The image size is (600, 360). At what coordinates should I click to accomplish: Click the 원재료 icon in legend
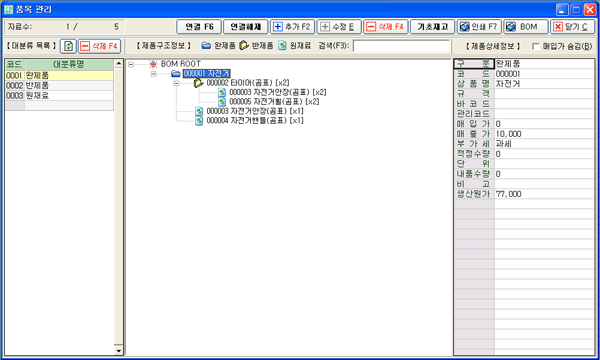282,46
